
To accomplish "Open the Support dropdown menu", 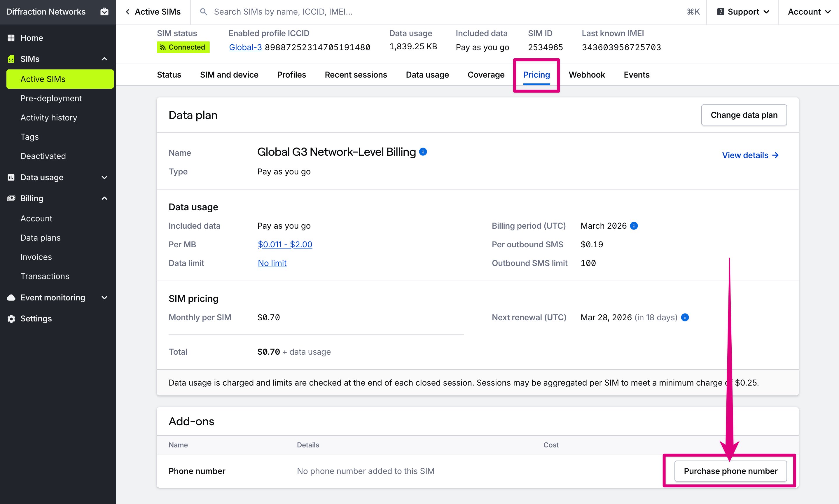I will (x=743, y=12).
